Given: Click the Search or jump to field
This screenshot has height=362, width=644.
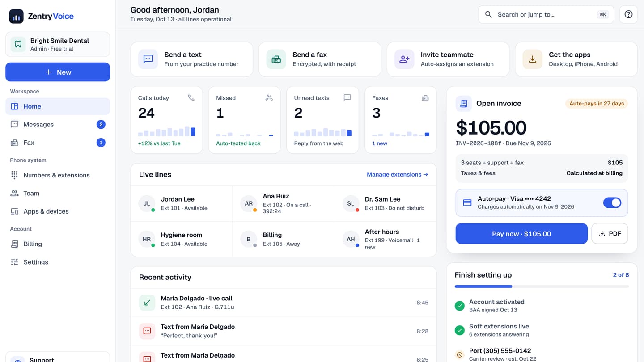Looking at the screenshot, I should click(x=546, y=14).
